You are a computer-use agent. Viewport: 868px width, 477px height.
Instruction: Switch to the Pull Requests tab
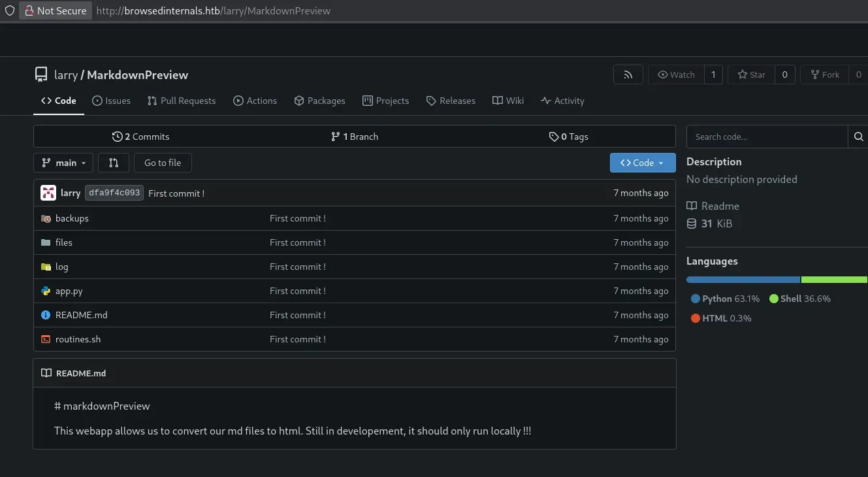[182, 101]
